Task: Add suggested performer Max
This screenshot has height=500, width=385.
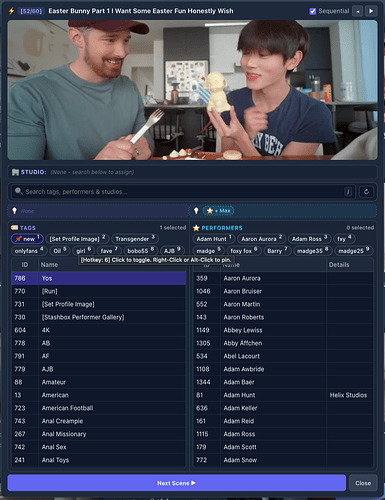Action: coord(218,211)
